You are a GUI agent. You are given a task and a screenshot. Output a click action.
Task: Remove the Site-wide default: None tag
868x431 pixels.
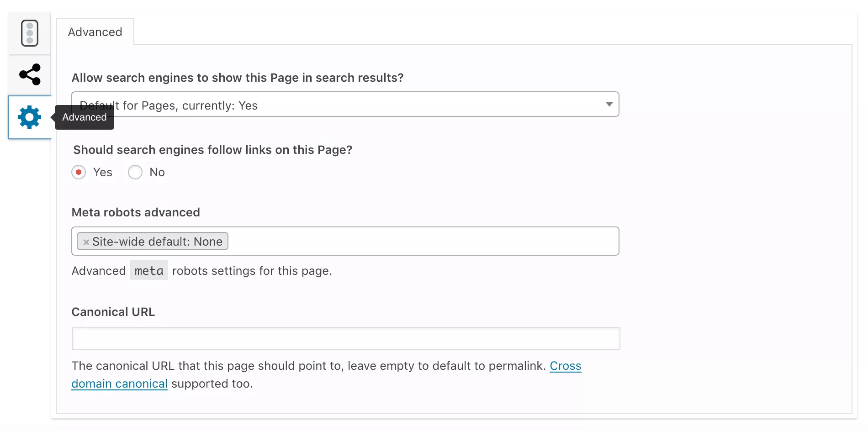click(x=86, y=242)
